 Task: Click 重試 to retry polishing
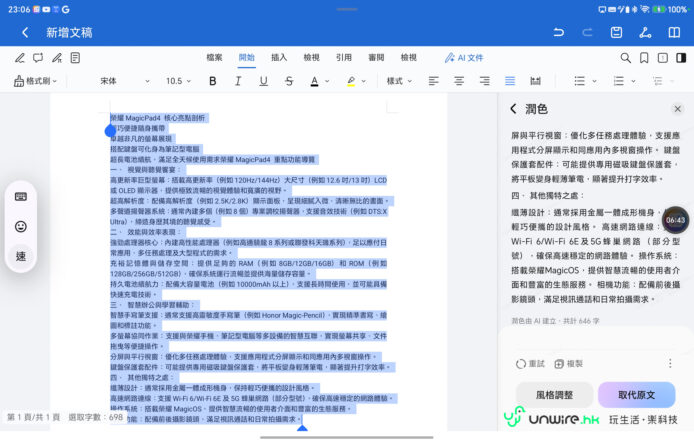tap(530, 364)
